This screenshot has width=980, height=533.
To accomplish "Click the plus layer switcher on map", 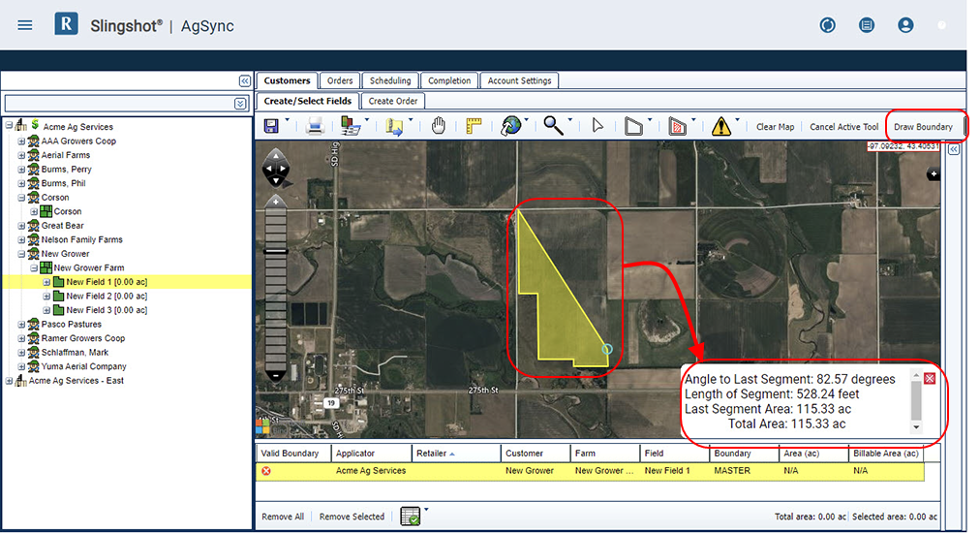I will (x=934, y=174).
